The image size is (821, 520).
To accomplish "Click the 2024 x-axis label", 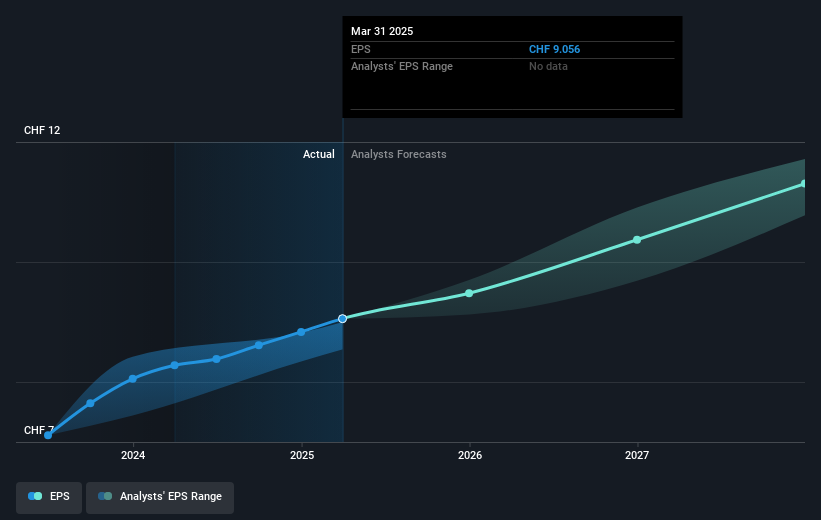I will click(133, 455).
